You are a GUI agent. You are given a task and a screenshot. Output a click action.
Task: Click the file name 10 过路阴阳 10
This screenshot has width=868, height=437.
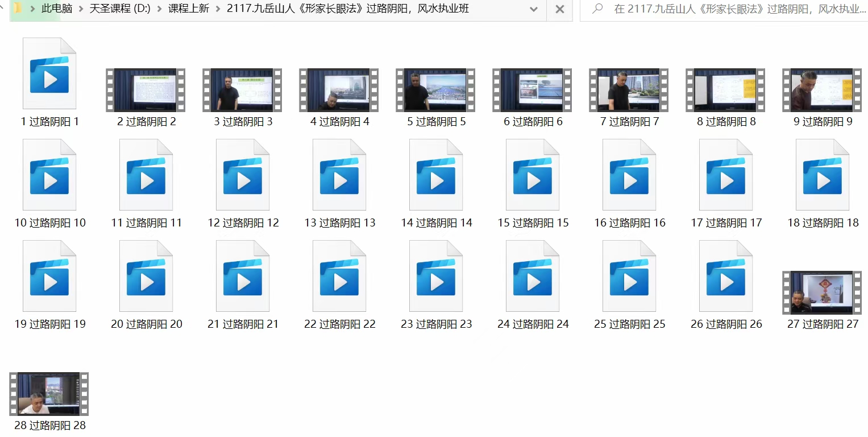pyautogui.click(x=50, y=222)
